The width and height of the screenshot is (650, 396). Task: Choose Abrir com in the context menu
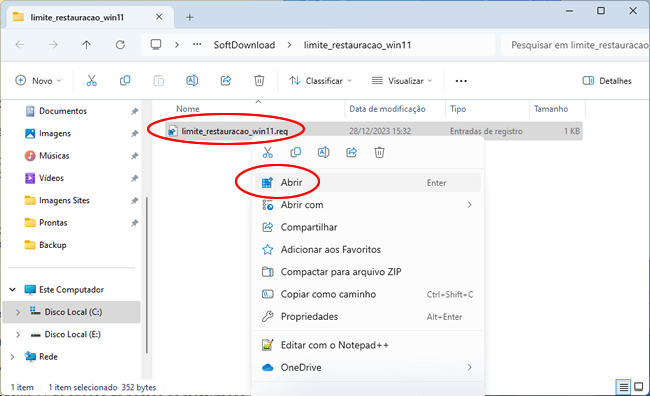click(368, 205)
